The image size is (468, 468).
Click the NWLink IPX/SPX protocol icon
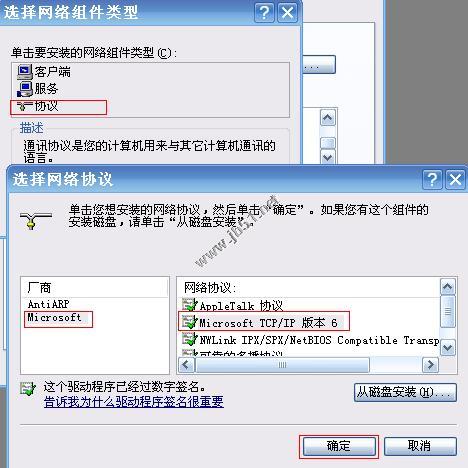(x=190, y=339)
